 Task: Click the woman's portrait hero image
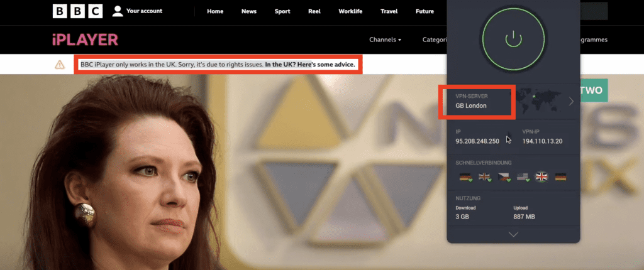[123, 172]
